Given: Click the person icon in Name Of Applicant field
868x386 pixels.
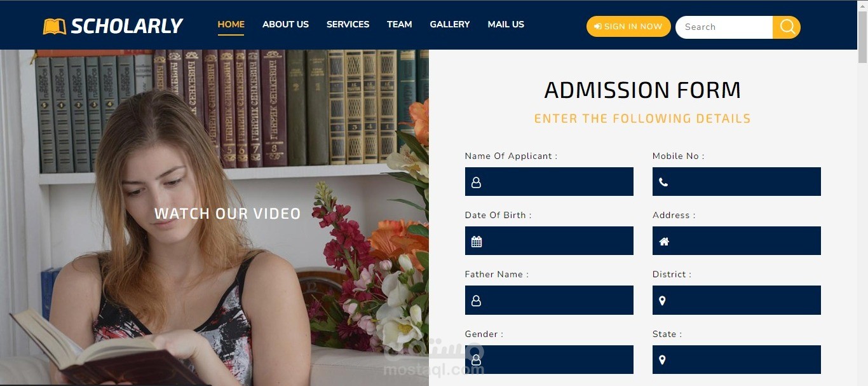Looking at the screenshot, I should tap(476, 183).
